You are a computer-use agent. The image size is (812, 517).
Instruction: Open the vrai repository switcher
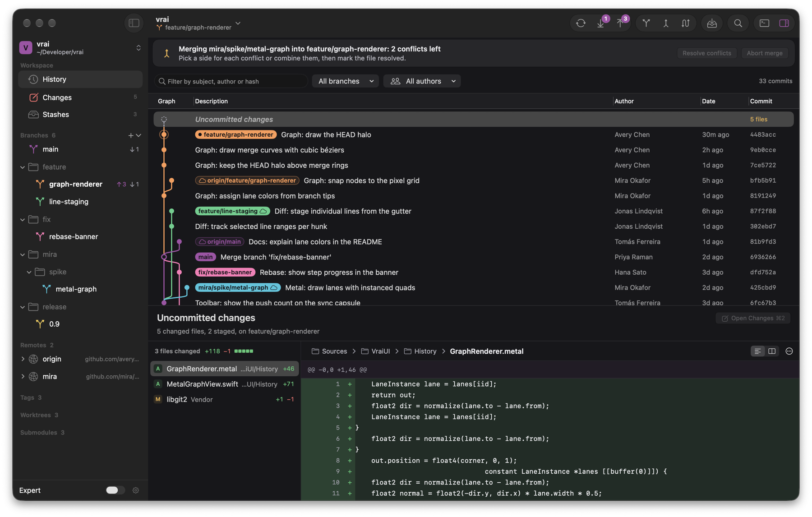(x=80, y=48)
